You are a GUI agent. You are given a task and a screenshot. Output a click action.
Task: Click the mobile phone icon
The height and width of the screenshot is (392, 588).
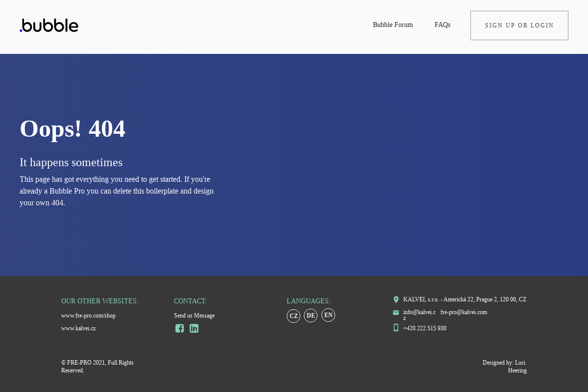pos(396,328)
